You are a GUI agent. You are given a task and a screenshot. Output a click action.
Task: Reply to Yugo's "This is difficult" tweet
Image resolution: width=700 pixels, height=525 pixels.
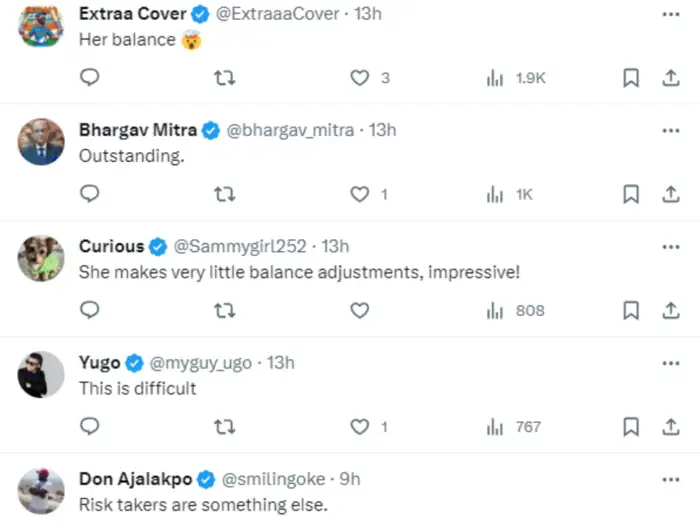tap(89, 427)
